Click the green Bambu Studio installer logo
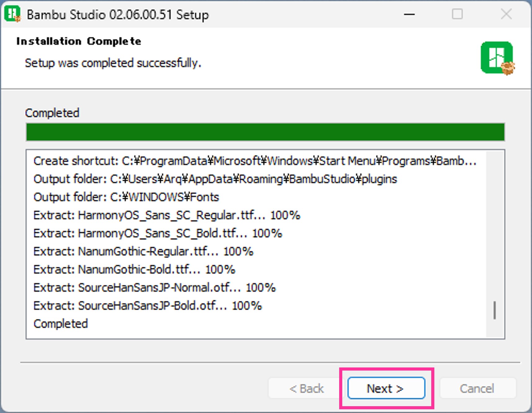 pos(497,58)
